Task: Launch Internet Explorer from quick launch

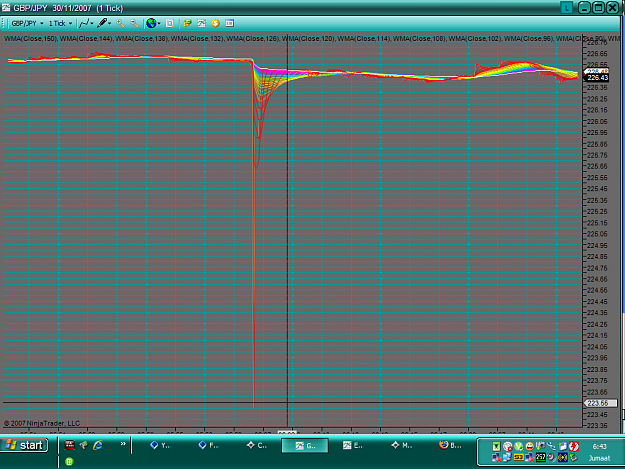Action: click(x=98, y=445)
